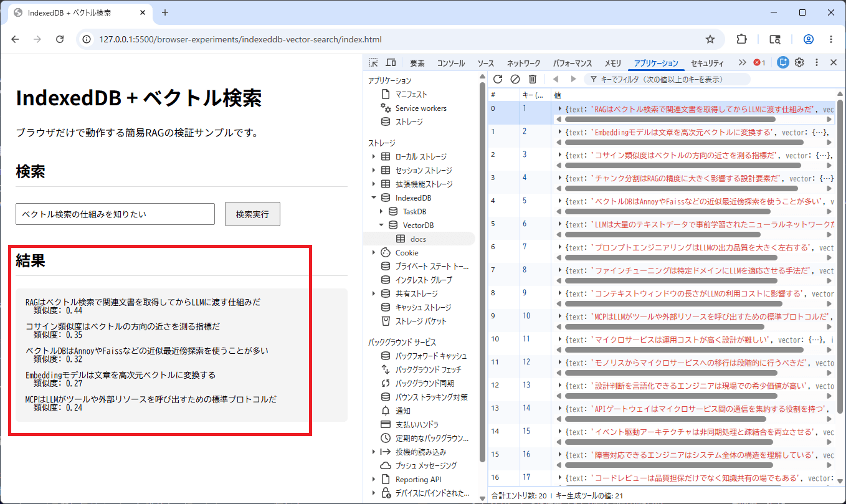Clear the object store with the circle-slash icon

tap(515, 79)
